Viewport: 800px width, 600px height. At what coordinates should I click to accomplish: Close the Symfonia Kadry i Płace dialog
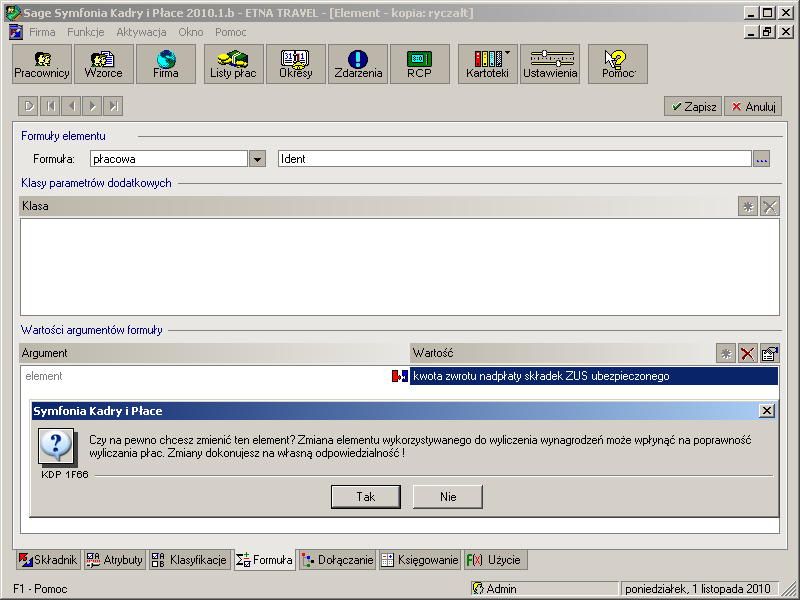click(766, 411)
